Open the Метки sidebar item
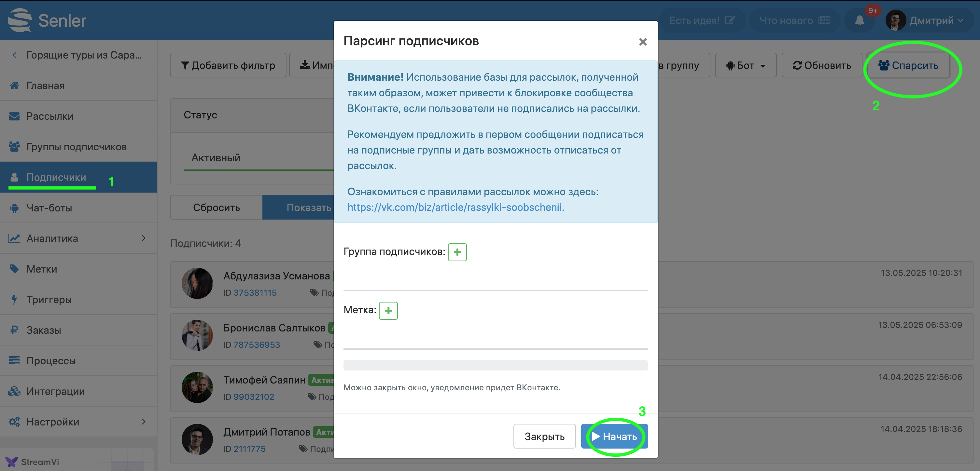The height and width of the screenshot is (471, 980). [x=78, y=269]
